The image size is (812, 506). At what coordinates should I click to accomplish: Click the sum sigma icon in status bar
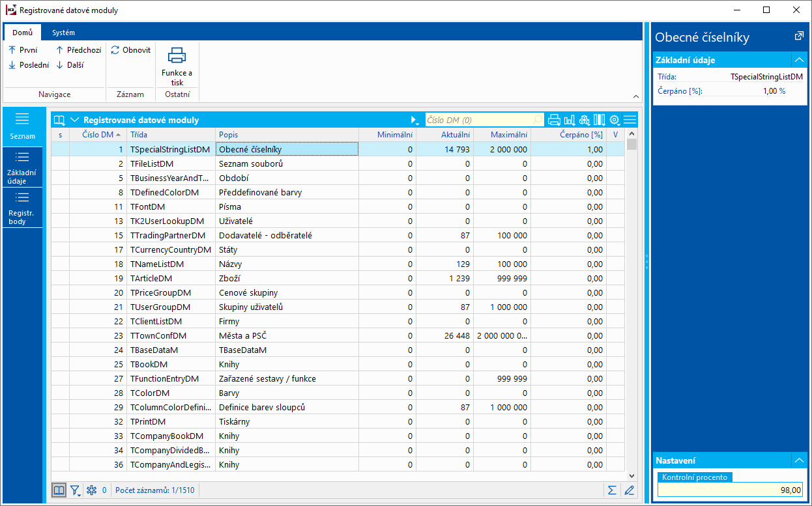612,490
